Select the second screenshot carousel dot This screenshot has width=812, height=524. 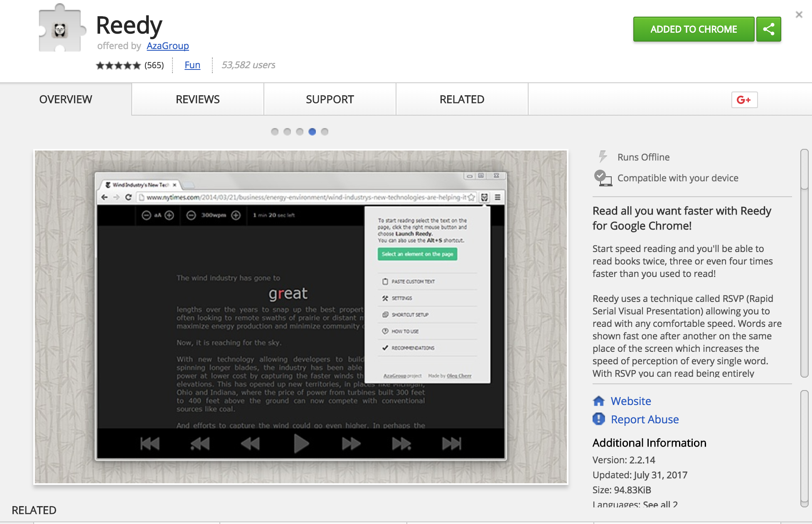[x=287, y=132]
